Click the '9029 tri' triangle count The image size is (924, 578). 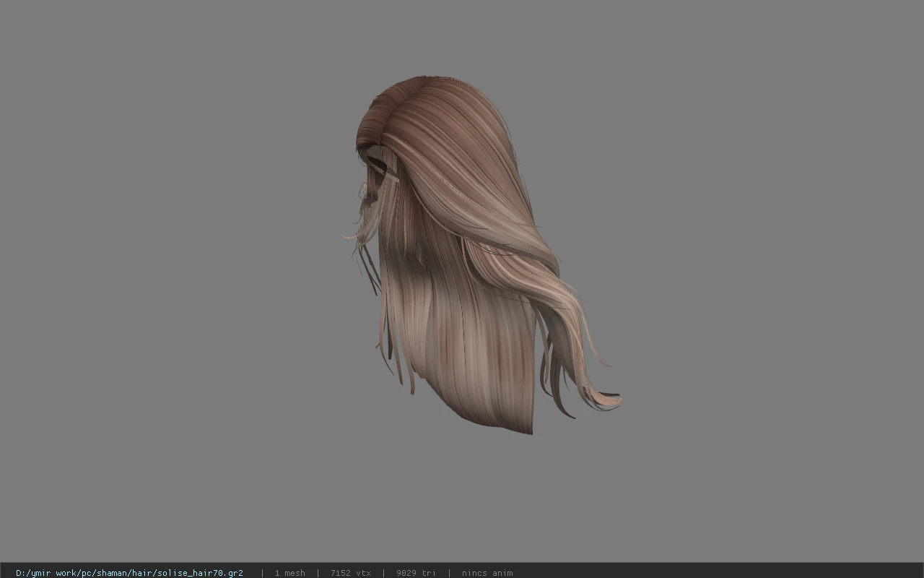pyautogui.click(x=416, y=573)
